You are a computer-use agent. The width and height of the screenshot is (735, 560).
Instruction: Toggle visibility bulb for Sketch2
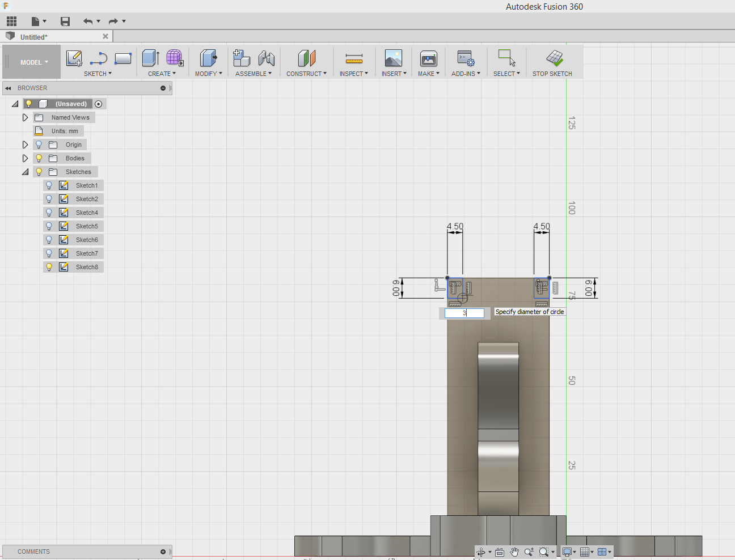[x=49, y=199]
